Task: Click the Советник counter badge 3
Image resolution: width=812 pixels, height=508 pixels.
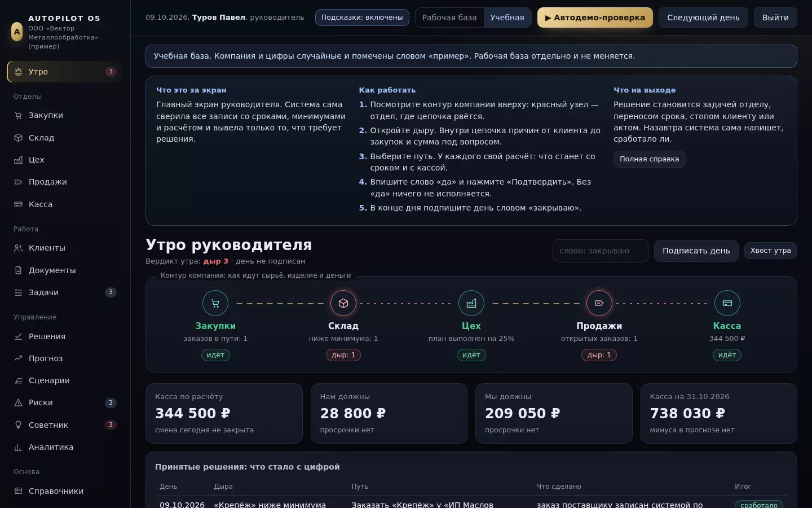Action: coord(111,425)
